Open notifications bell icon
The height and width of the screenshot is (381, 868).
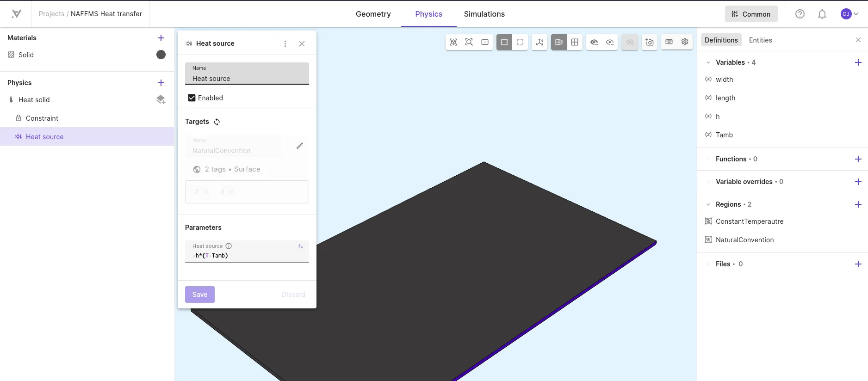[x=822, y=14]
